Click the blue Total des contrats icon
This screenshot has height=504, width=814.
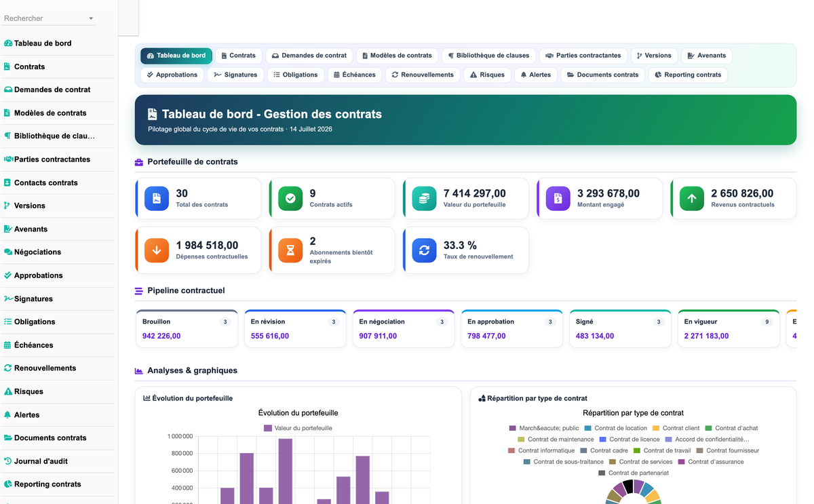tap(157, 198)
